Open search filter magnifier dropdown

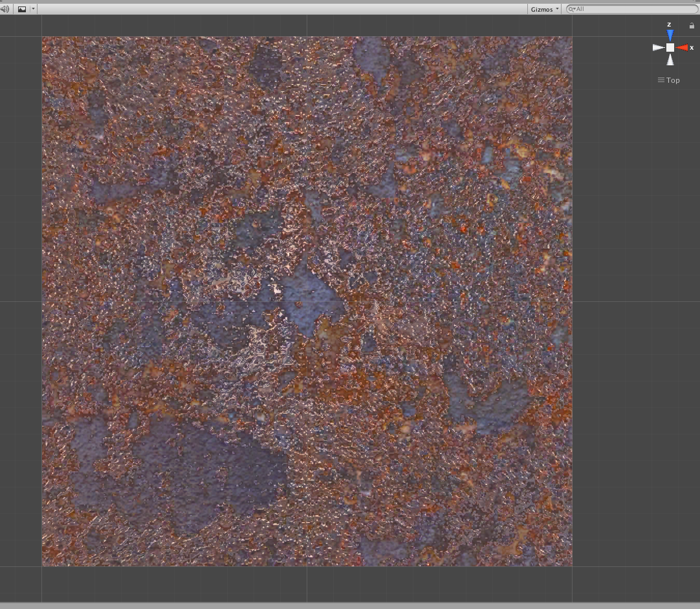[x=572, y=9]
